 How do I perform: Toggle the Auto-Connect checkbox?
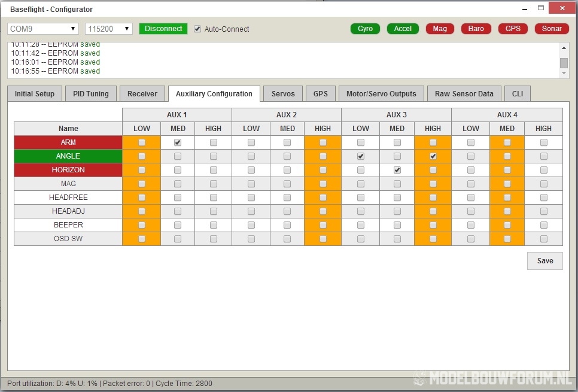[197, 29]
